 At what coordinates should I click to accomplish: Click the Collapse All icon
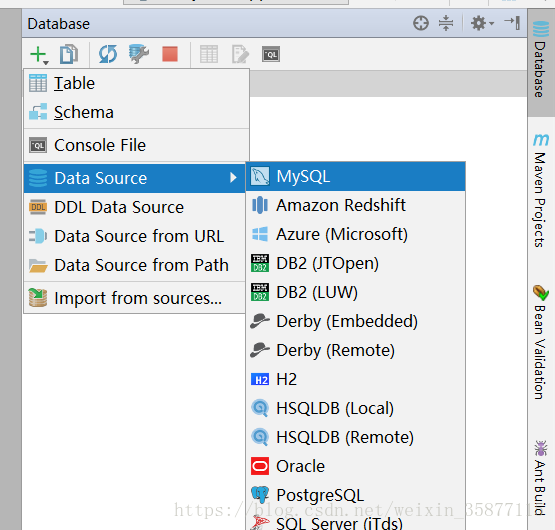click(446, 23)
